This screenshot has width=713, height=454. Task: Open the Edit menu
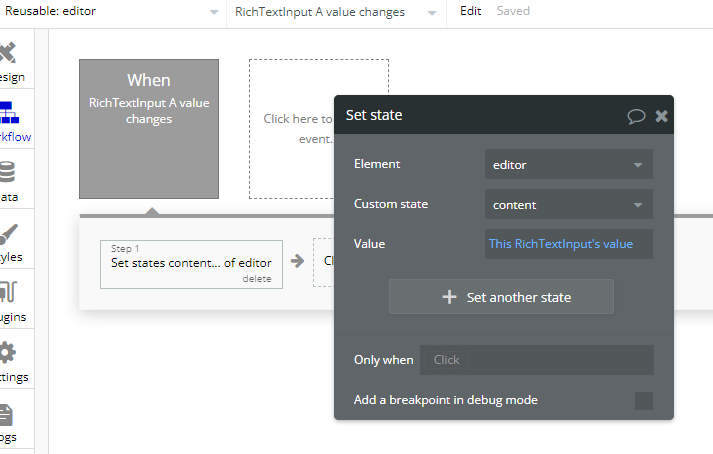470,11
